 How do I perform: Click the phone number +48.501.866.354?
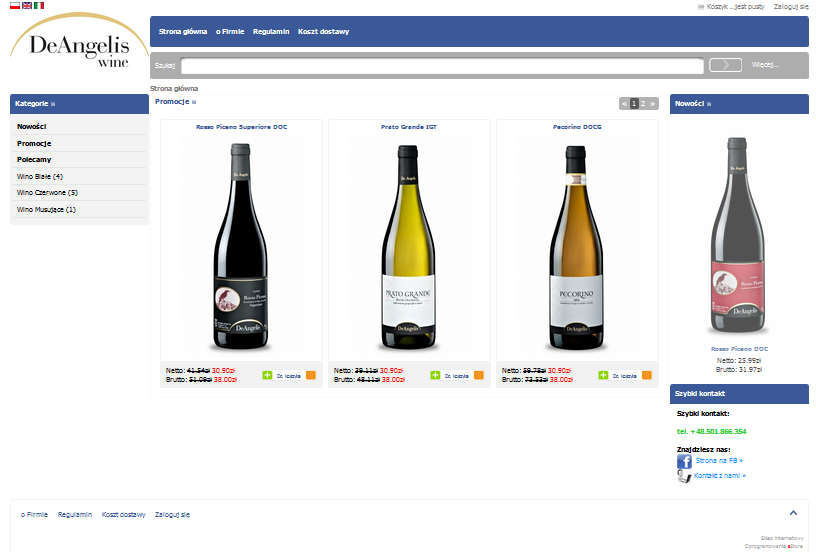pyautogui.click(x=711, y=431)
